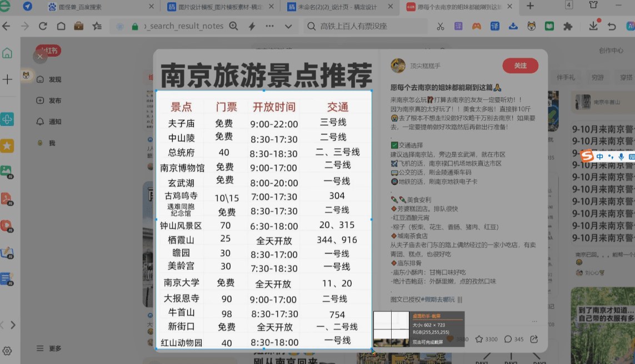Image resolution: width=635 pixels, height=364 pixels.
Task: Click the Sogou S logo icon
Action: click(x=587, y=156)
